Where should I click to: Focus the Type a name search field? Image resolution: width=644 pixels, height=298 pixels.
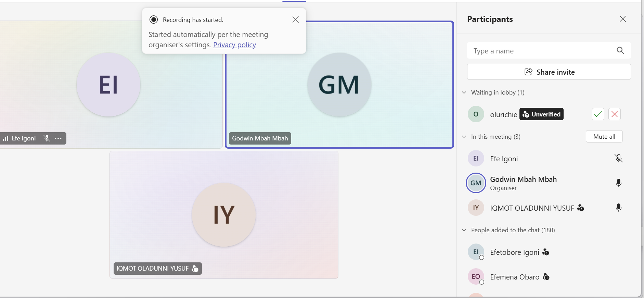549,51
